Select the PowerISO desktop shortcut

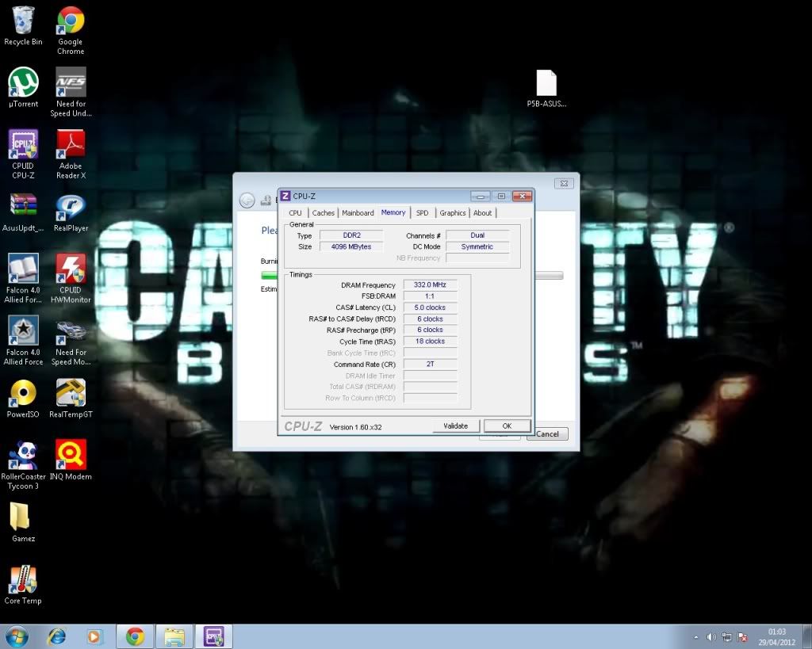(23, 399)
